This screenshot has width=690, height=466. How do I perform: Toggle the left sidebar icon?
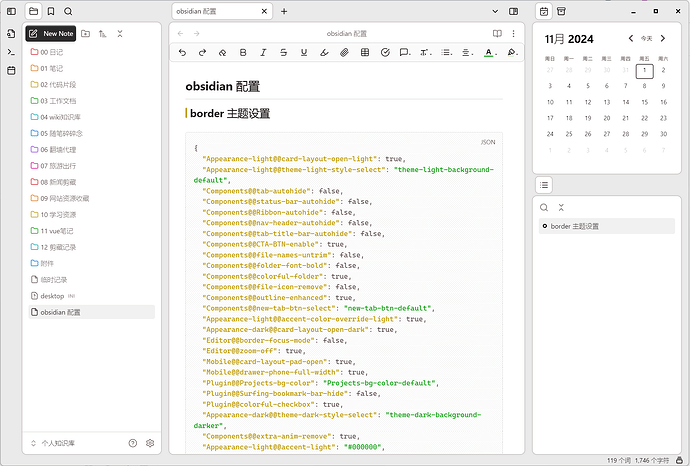(11, 11)
